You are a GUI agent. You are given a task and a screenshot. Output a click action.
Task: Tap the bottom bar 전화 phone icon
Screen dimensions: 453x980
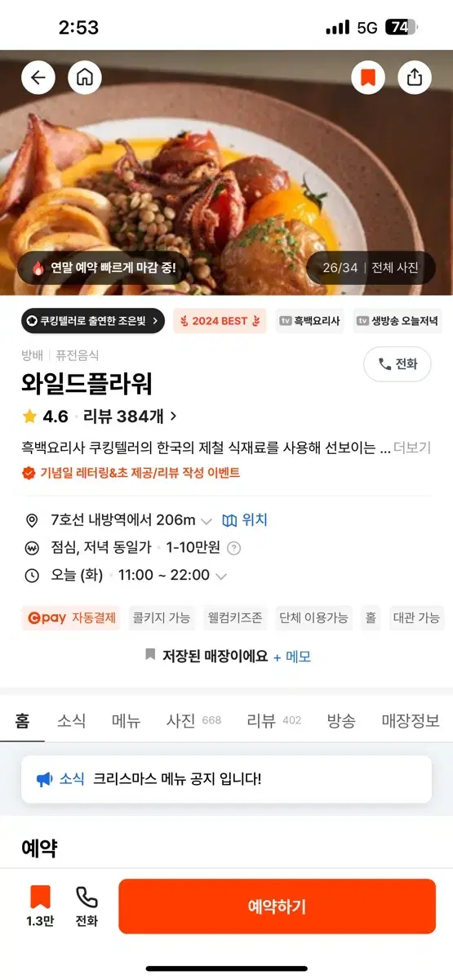tap(87, 906)
